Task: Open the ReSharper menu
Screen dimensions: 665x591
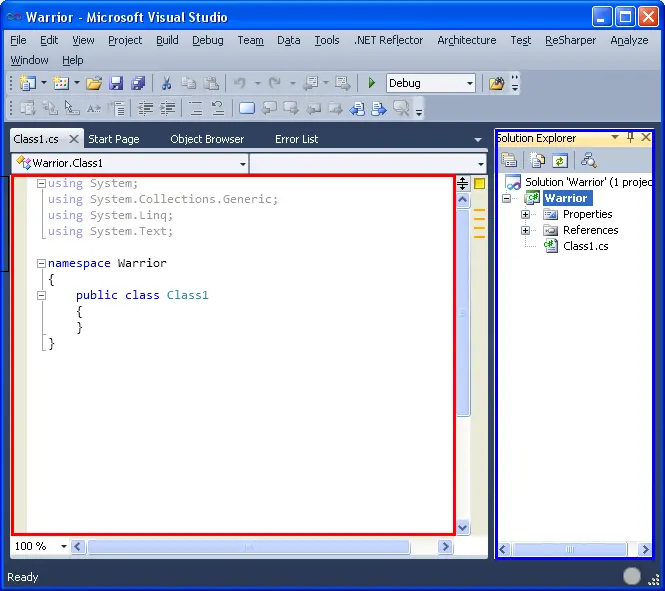Action: [x=570, y=40]
